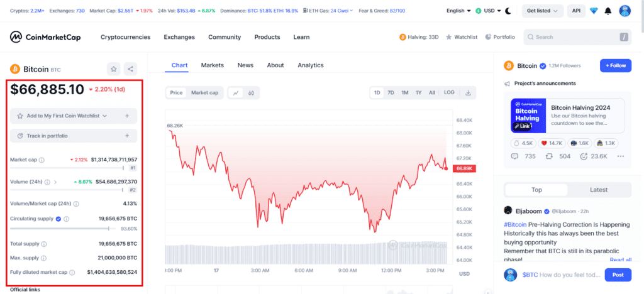This screenshot has width=644, height=294.
Task: Open the Cryptocurrencies menu
Action: coord(126,37)
